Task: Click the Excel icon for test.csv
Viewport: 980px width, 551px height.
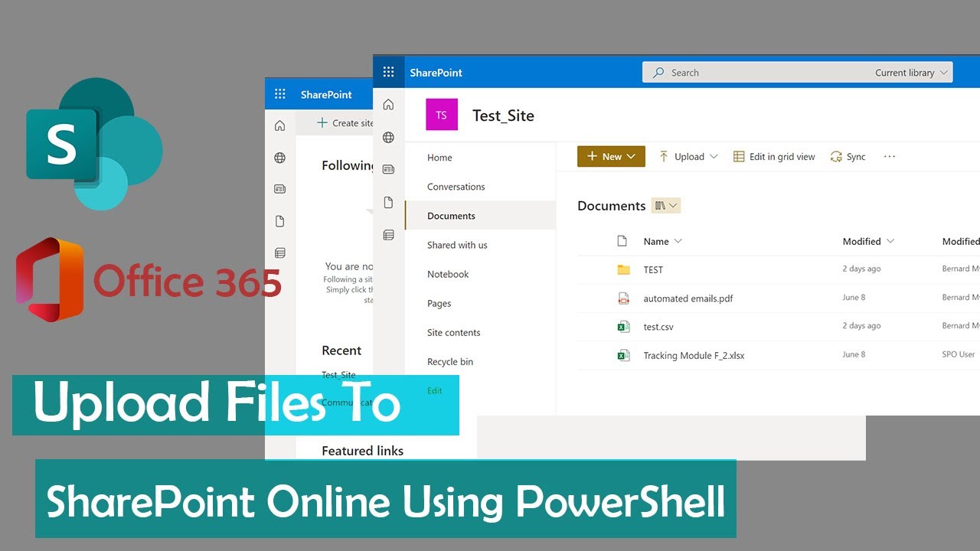Action: pos(623,327)
